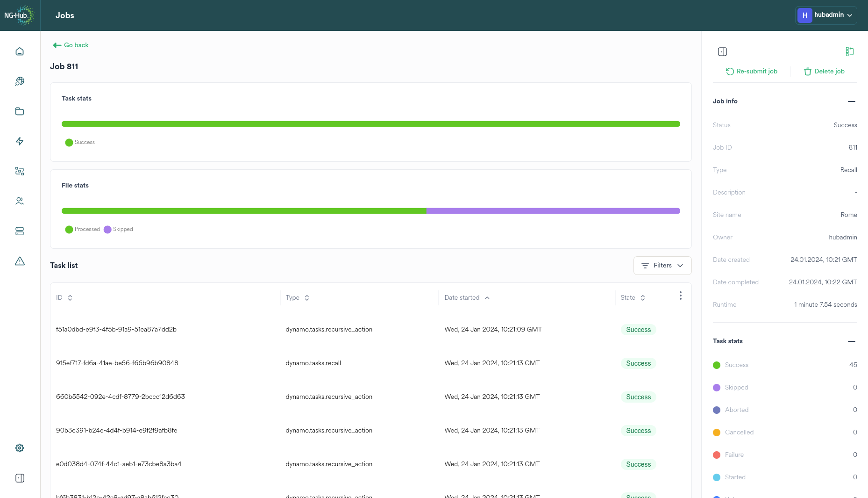The image size is (868, 498).
Task: Select the globe search icon in sidebar
Action: coord(20,81)
